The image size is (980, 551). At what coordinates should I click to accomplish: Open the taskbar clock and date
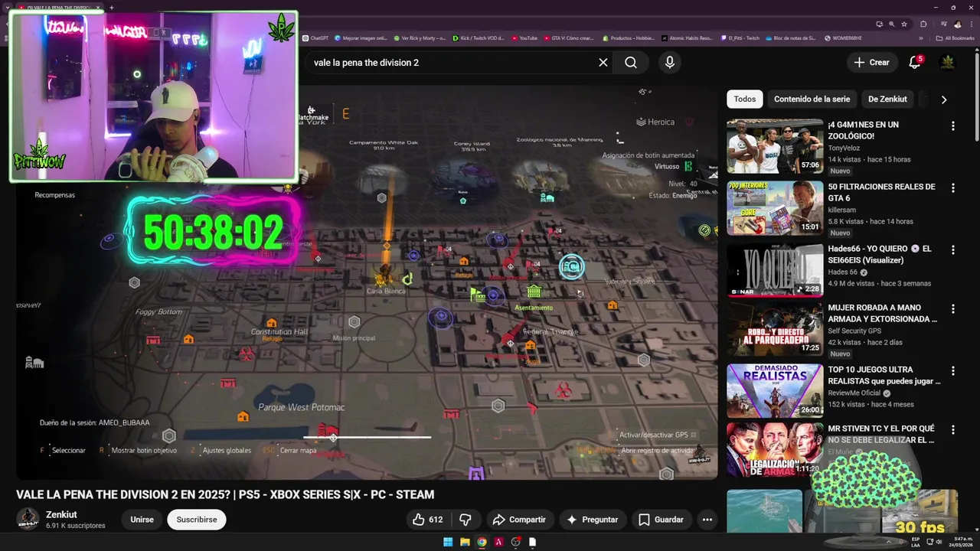(961, 542)
